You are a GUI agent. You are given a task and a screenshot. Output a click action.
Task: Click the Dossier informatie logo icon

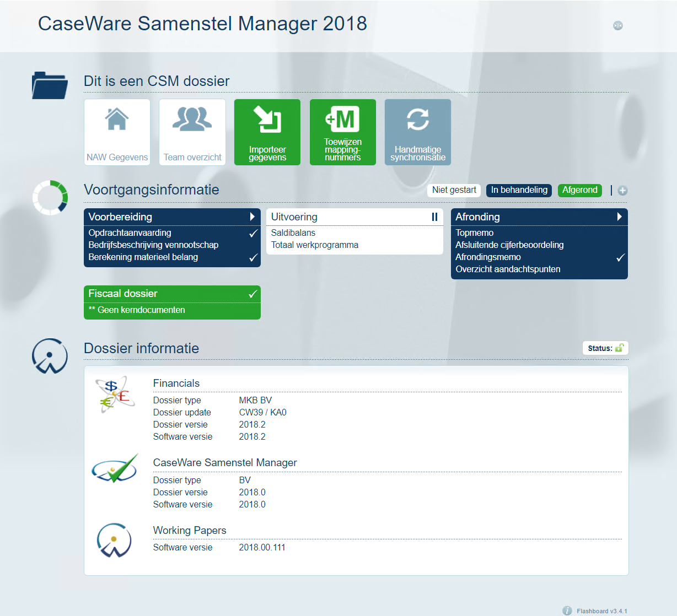click(50, 356)
